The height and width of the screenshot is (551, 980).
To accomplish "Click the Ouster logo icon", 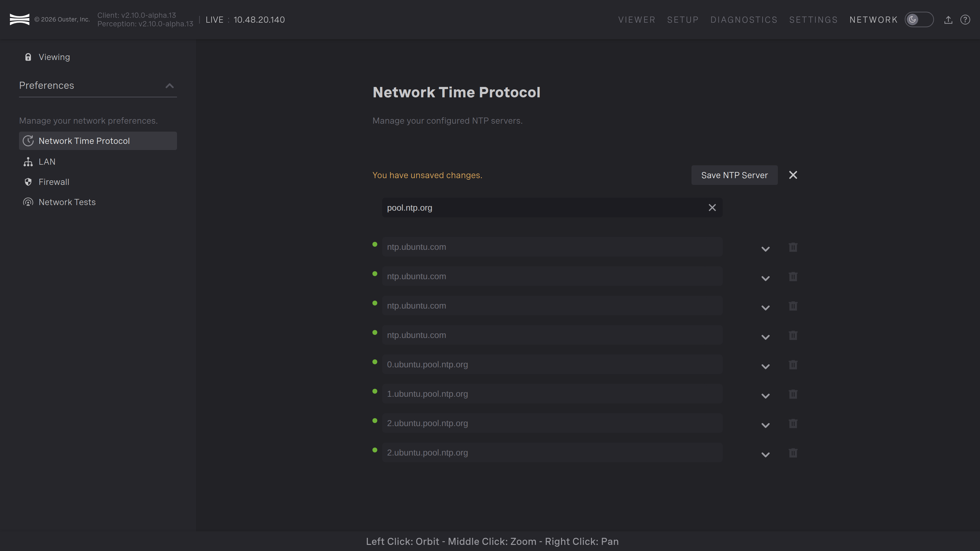I will tap(19, 19).
